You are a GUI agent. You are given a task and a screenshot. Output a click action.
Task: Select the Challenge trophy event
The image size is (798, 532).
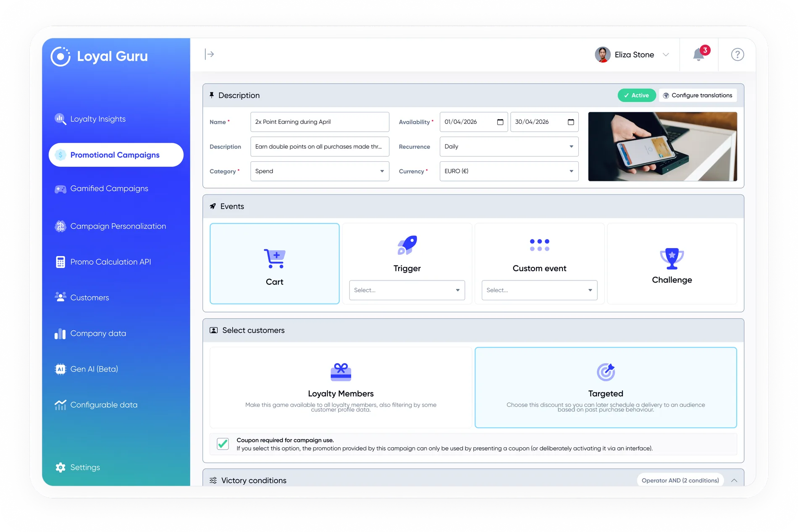pos(672,263)
